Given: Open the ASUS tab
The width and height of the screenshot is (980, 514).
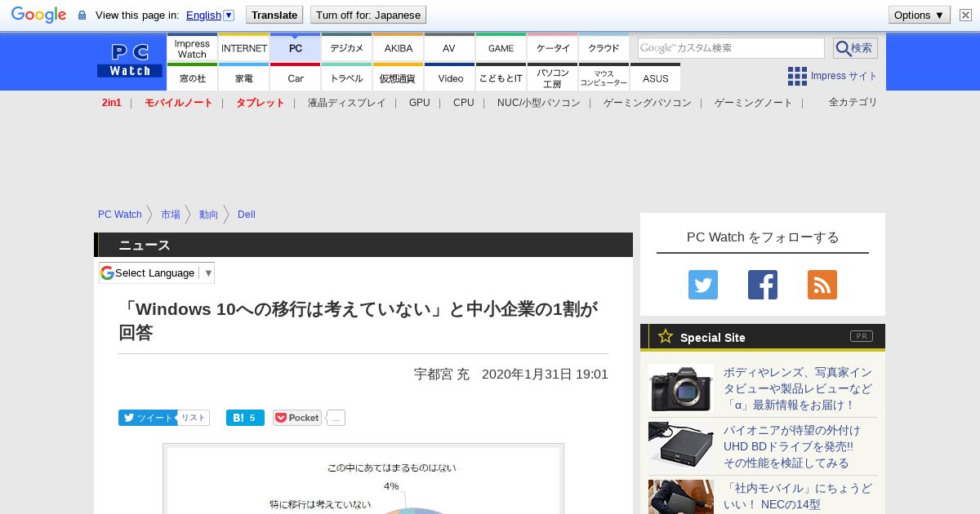Looking at the screenshot, I should [656, 78].
